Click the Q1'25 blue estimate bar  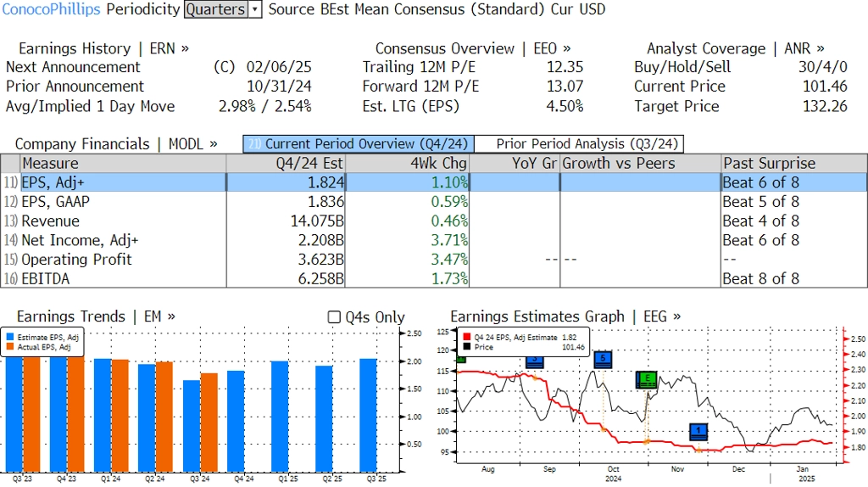280,416
